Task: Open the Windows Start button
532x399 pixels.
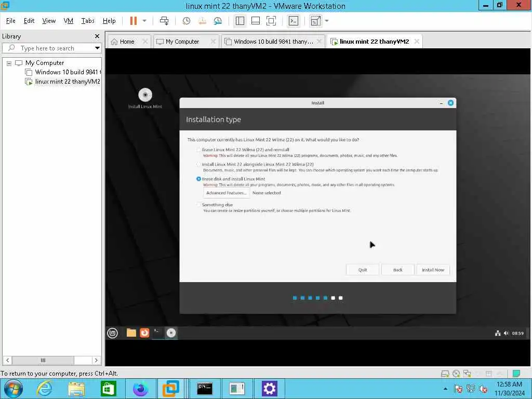Action: pos(13,389)
